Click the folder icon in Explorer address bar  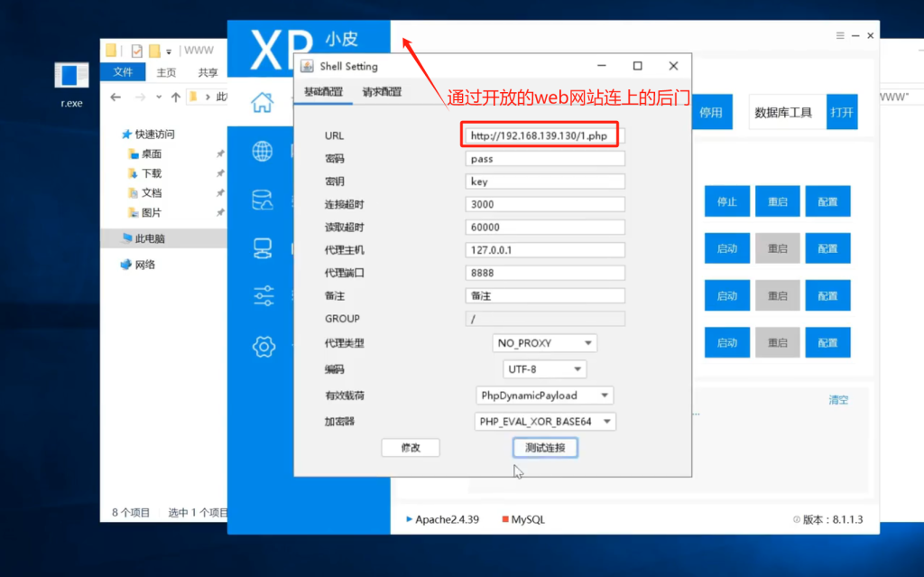click(193, 97)
